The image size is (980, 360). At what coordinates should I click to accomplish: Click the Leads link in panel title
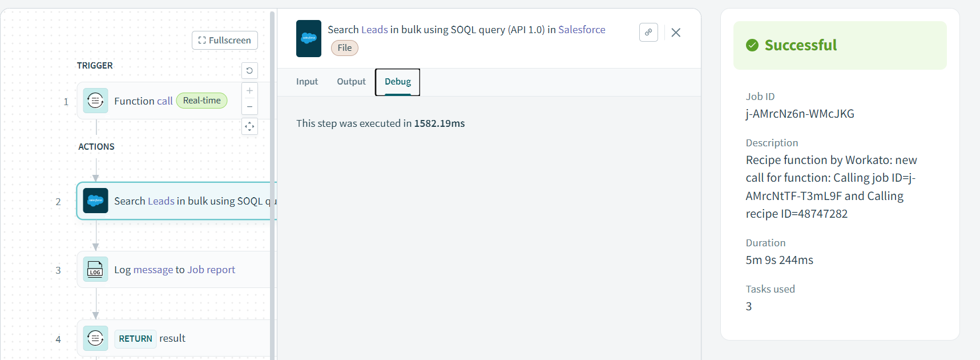click(374, 30)
